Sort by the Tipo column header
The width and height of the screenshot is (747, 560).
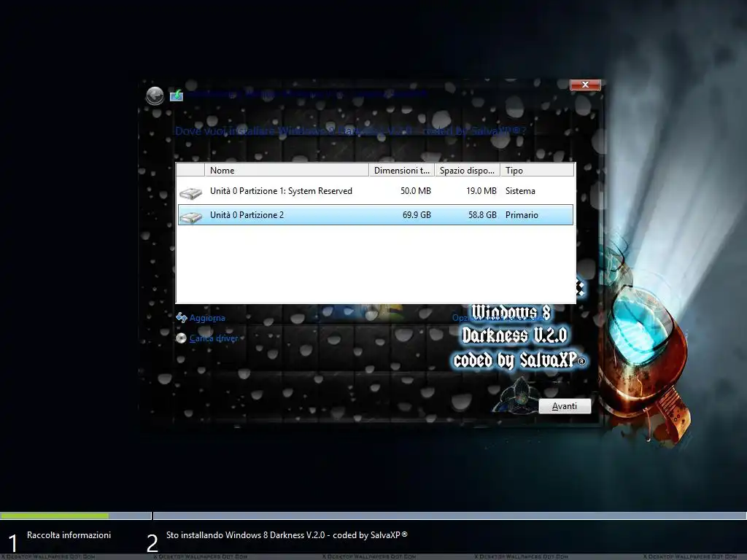(537, 170)
